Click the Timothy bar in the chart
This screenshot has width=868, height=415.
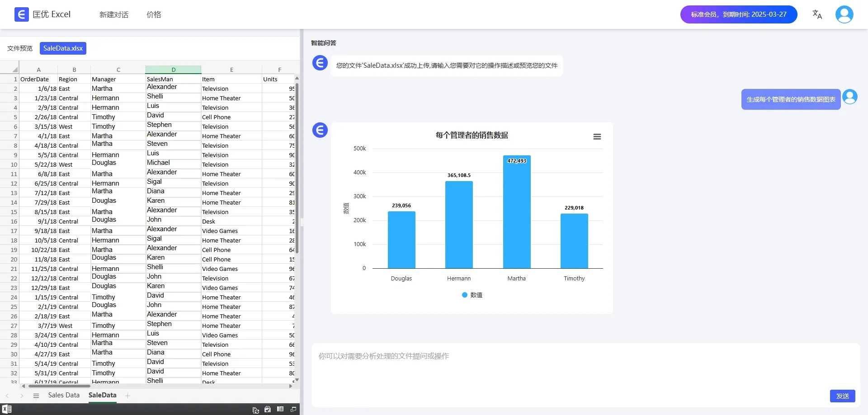click(574, 241)
